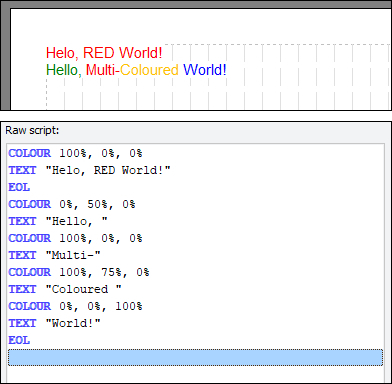Screen dimensions: 392x384
Task: Select script line 'COLOUR 100%, 0%, 0%' above Helo text
Action: 75,153
